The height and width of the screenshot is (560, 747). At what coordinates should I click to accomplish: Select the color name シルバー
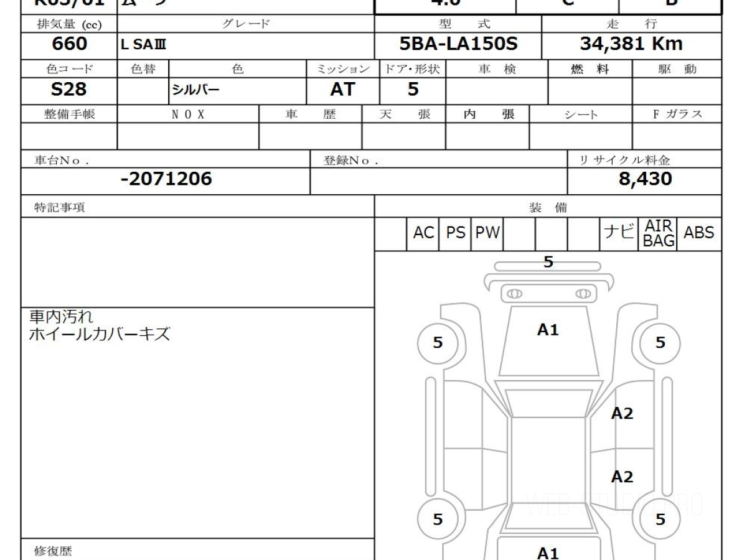click(196, 90)
